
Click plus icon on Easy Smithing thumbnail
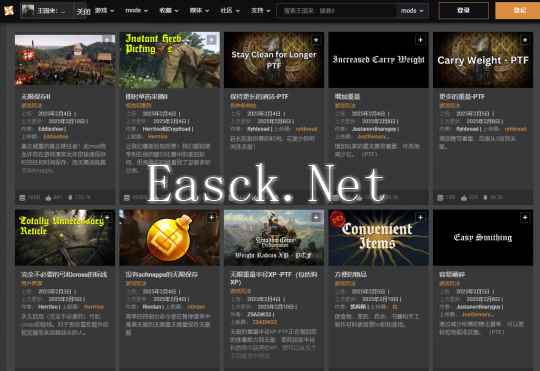coord(525,218)
